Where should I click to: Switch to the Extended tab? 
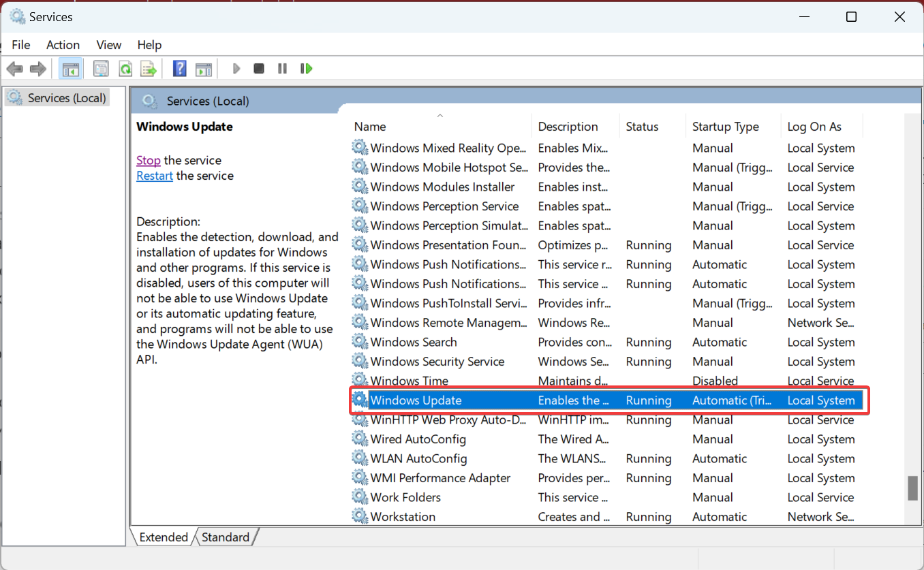[164, 537]
